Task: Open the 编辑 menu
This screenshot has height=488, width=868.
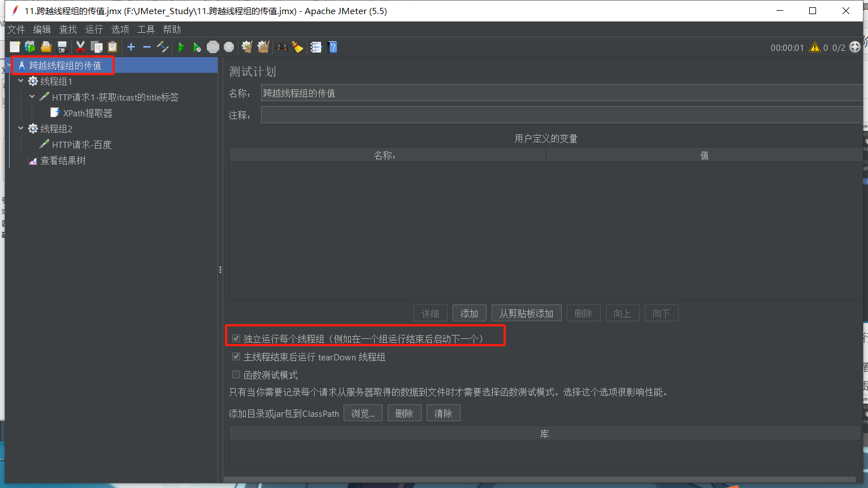Action: tap(42, 29)
